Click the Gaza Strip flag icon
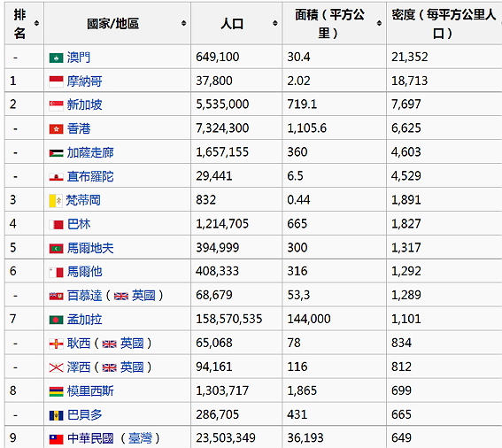Viewport: 502px width, 448px height. (x=56, y=153)
